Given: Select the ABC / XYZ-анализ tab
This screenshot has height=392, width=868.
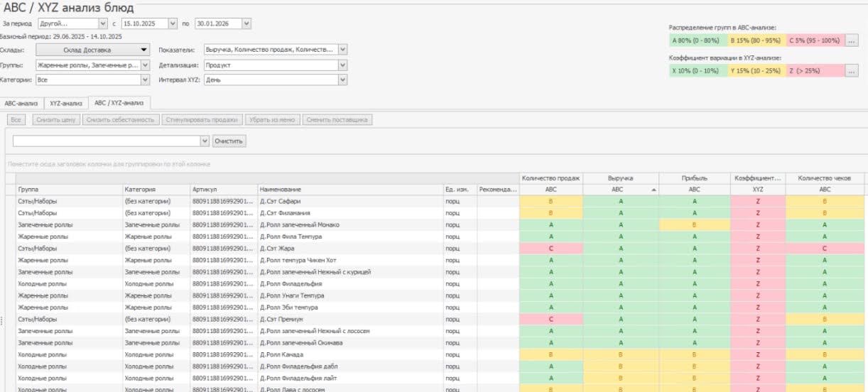Looking at the screenshot, I should coord(119,103).
